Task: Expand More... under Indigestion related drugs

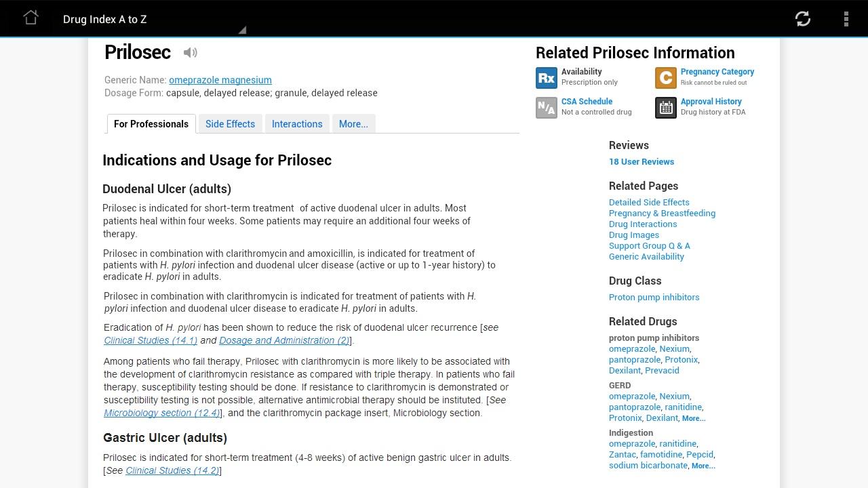Action: (x=703, y=466)
